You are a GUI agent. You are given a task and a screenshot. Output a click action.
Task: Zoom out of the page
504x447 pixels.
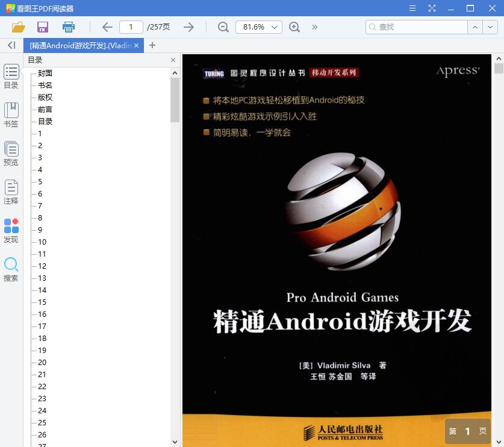tap(223, 27)
